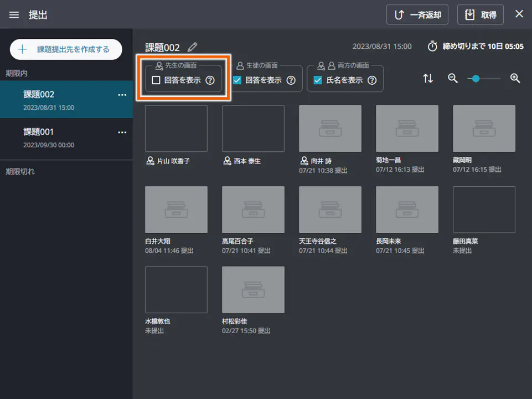
Task: Open the options menu for 課題002
Action: point(122,95)
